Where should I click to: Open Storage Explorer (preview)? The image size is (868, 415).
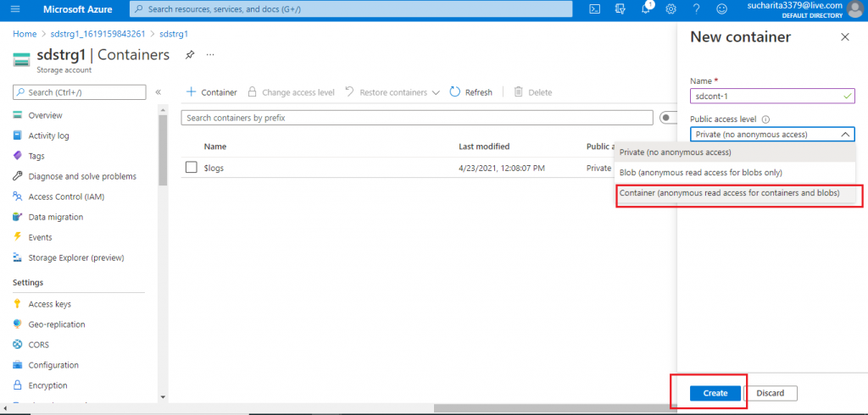(x=75, y=257)
